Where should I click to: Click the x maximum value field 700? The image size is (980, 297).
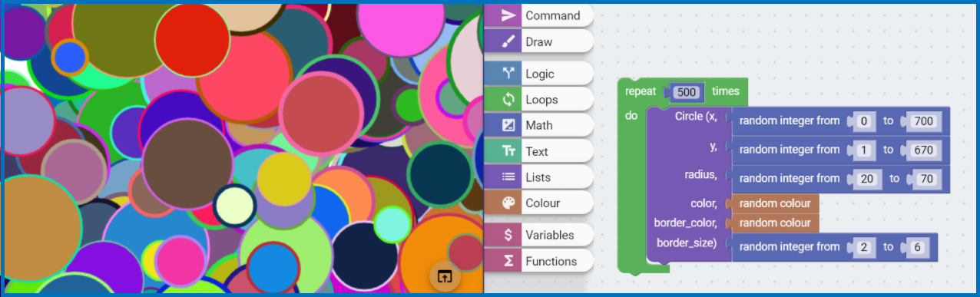924,121
